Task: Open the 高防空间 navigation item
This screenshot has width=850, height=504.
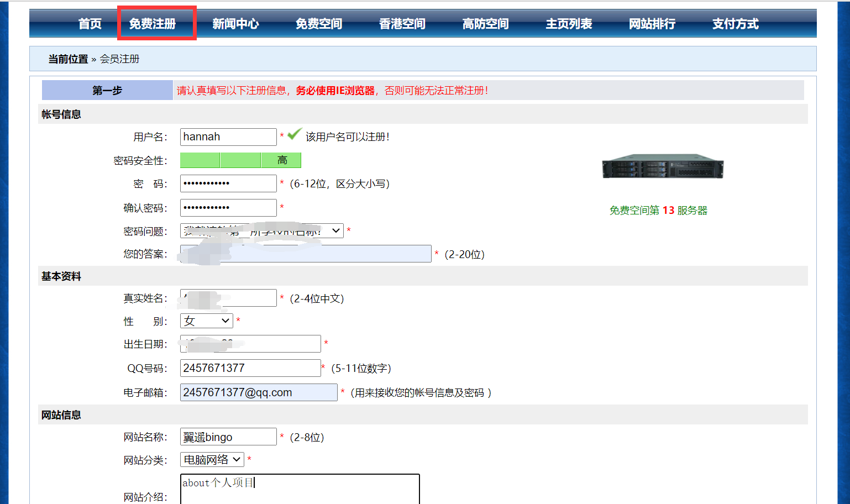Action: [486, 24]
